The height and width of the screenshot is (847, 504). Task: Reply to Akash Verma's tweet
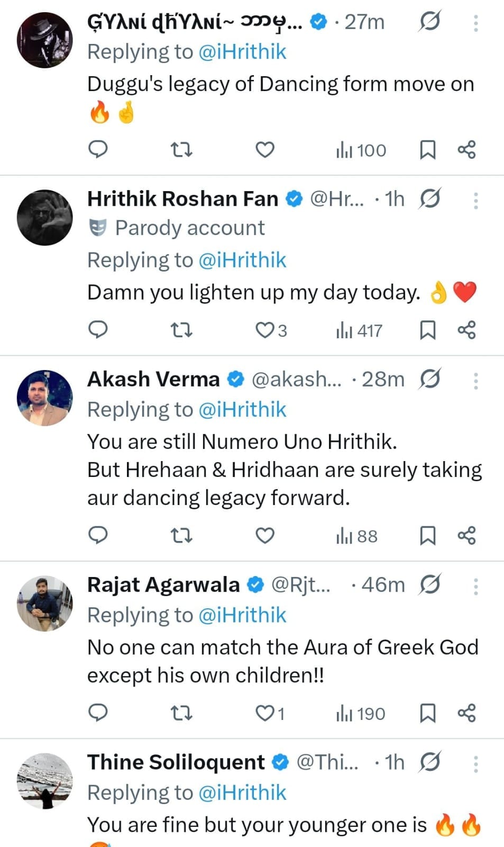point(98,536)
